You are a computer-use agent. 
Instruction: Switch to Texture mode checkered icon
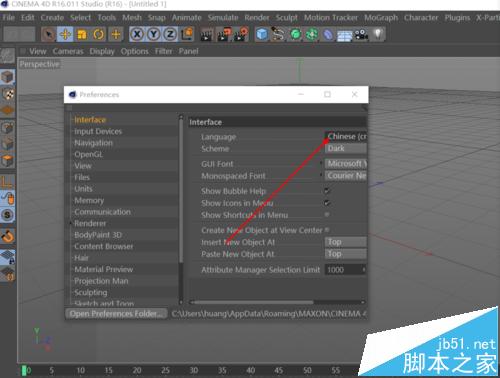(x=8, y=94)
